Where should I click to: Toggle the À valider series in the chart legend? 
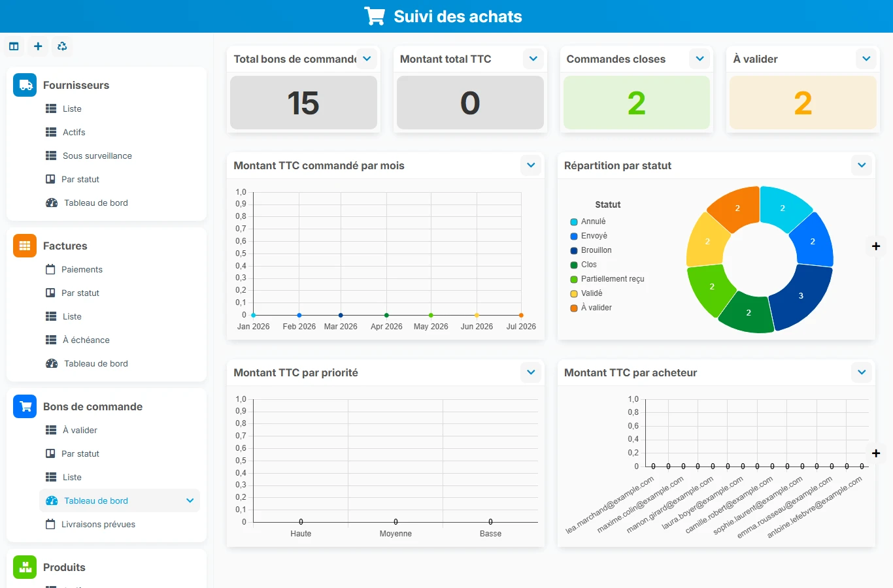click(591, 308)
